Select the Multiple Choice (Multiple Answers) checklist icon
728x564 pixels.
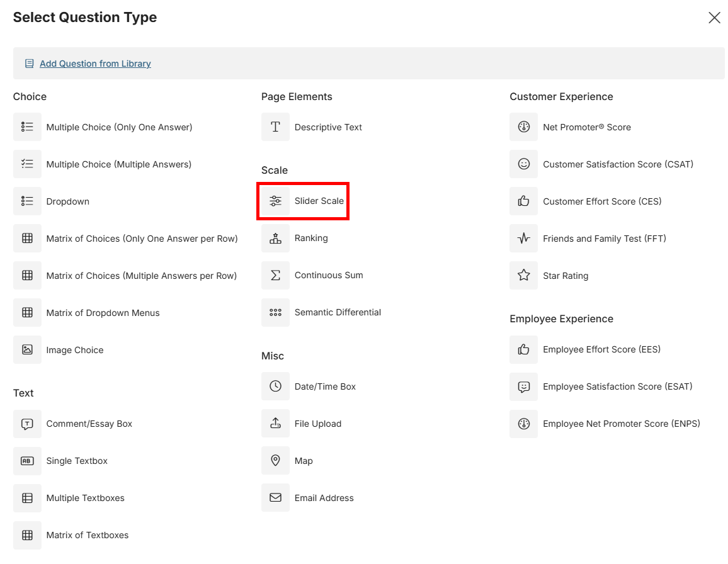click(27, 164)
